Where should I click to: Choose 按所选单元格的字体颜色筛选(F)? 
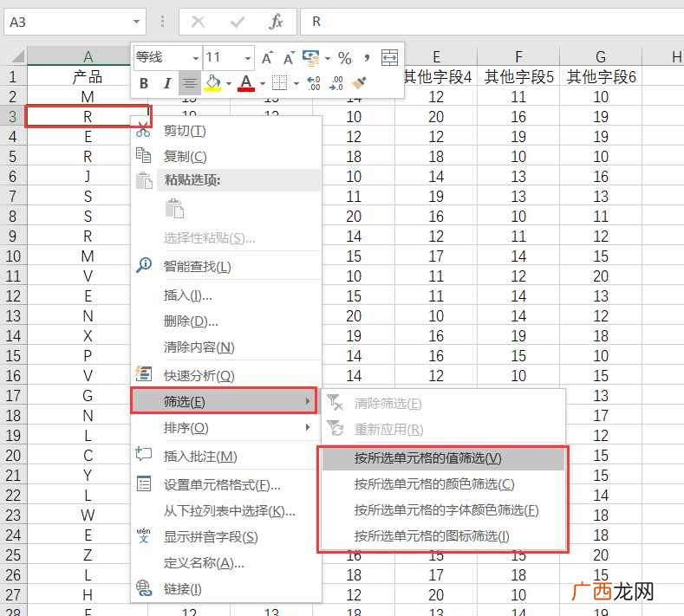pyautogui.click(x=443, y=510)
